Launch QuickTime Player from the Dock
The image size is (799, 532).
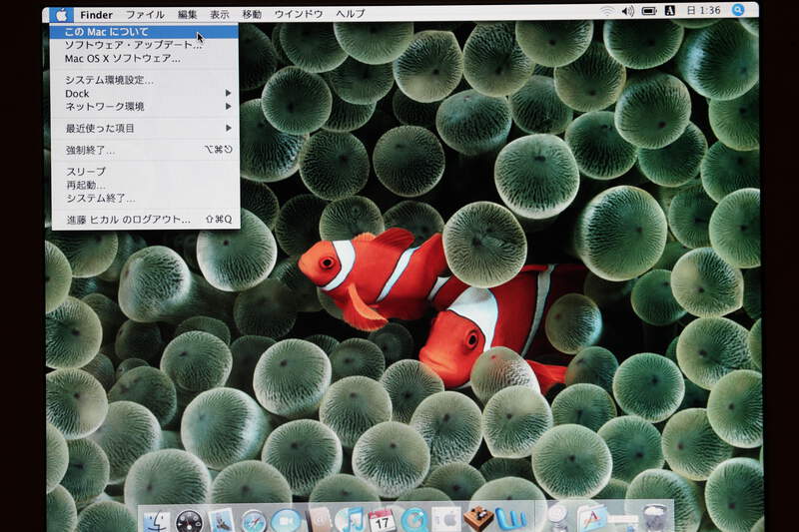[x=414, y=520]
